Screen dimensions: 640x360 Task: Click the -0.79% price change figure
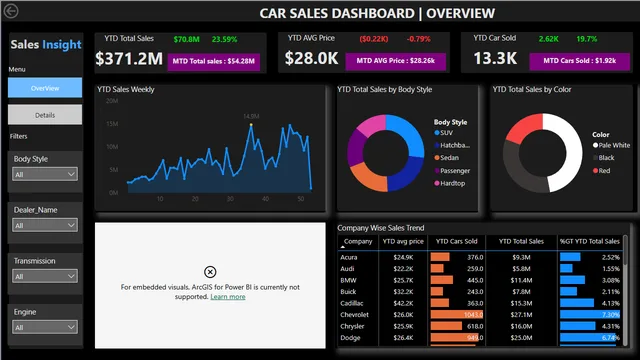pyautogui.click(x=418, y=39)
